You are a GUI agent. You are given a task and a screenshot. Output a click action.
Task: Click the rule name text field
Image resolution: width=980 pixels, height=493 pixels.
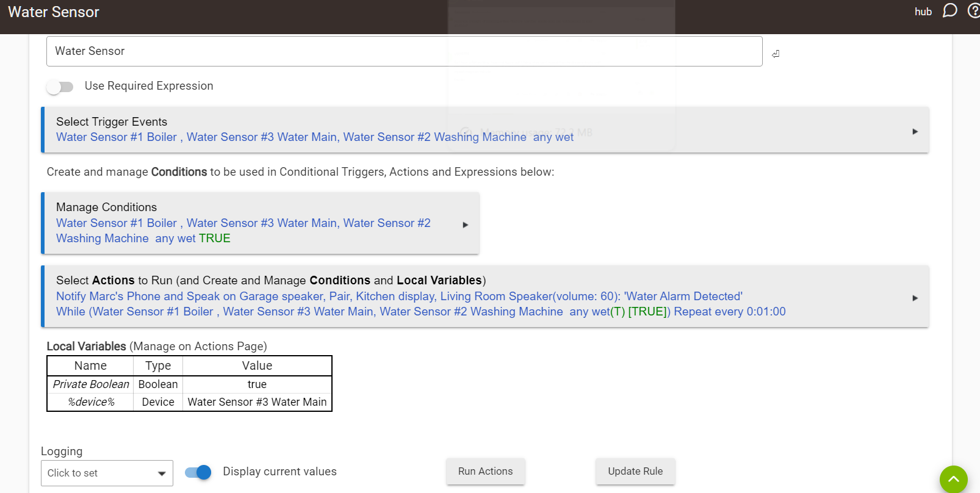(404, 51)
